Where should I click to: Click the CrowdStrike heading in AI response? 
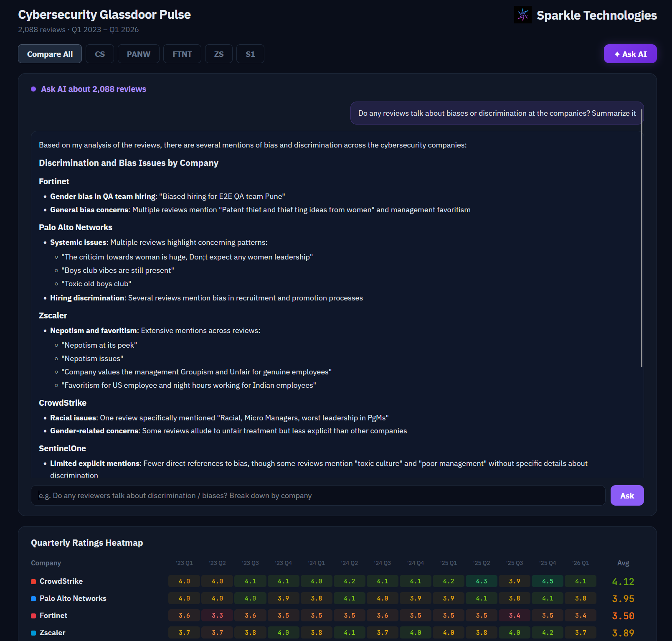[x=63, y=403]
